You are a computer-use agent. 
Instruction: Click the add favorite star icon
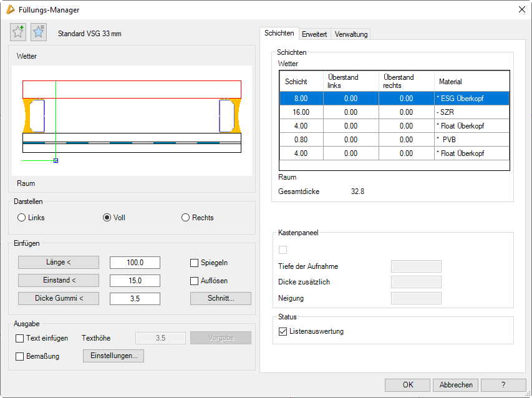tap(19, 32)
